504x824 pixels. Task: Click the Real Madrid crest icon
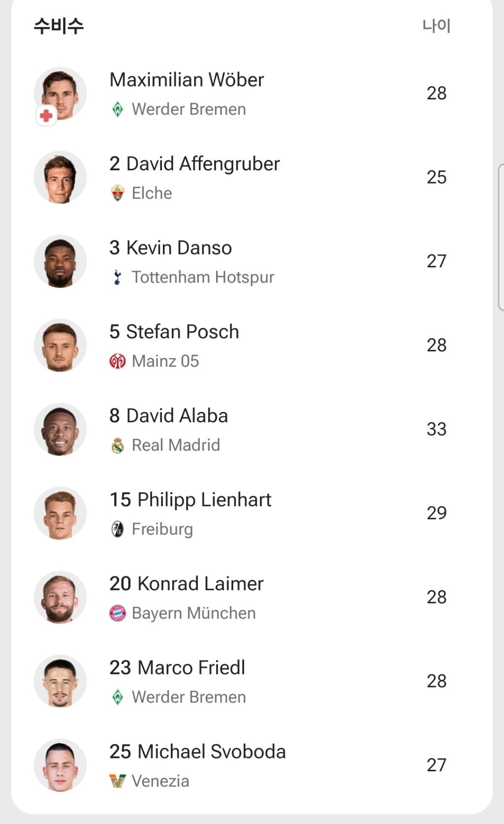pos(118,445)
